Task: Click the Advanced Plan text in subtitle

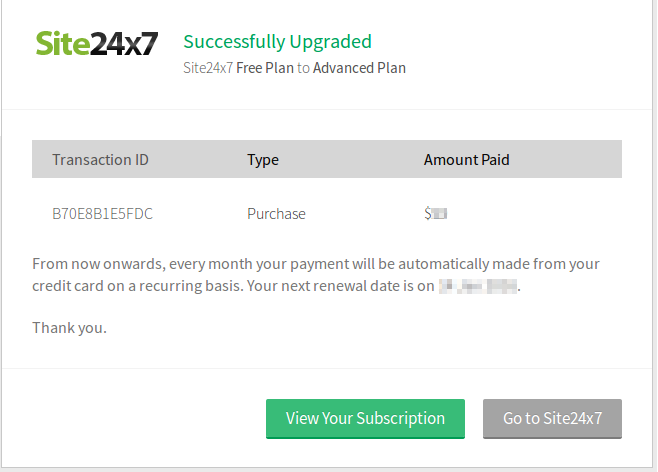Action: [359, 69]
